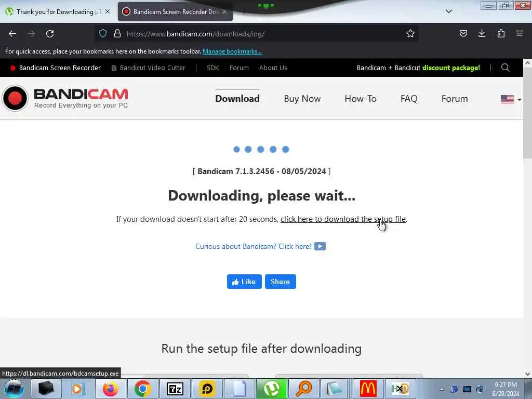This screenshot has width=532, height=399.
Task: Open 7-Zip from the taskbar
Action: tap(175, 389)
